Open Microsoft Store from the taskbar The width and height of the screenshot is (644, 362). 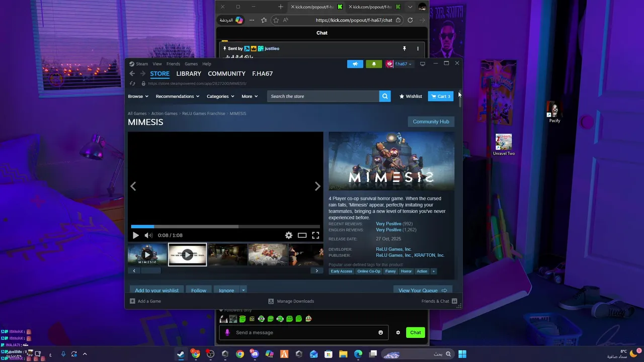coord(329,354)
